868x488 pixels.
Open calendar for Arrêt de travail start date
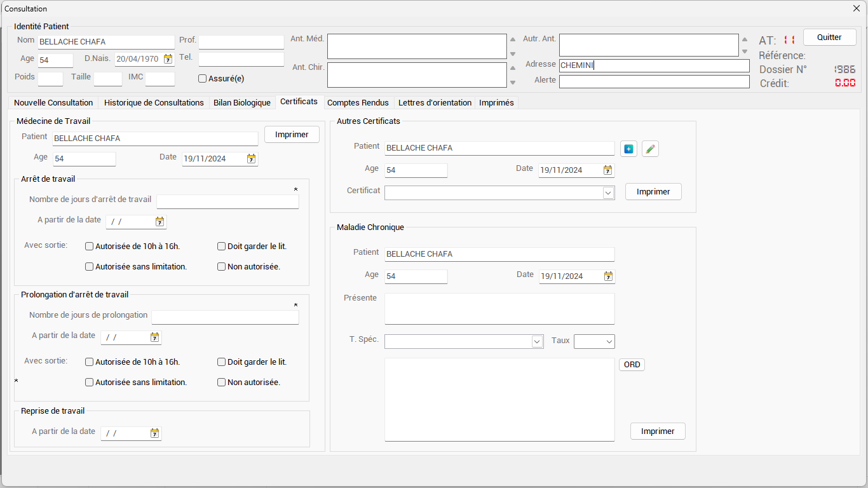[x=159, y=222]
